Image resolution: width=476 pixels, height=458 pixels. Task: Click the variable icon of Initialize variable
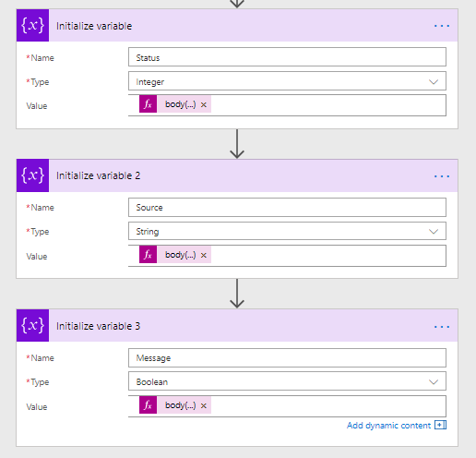point(32,25)
